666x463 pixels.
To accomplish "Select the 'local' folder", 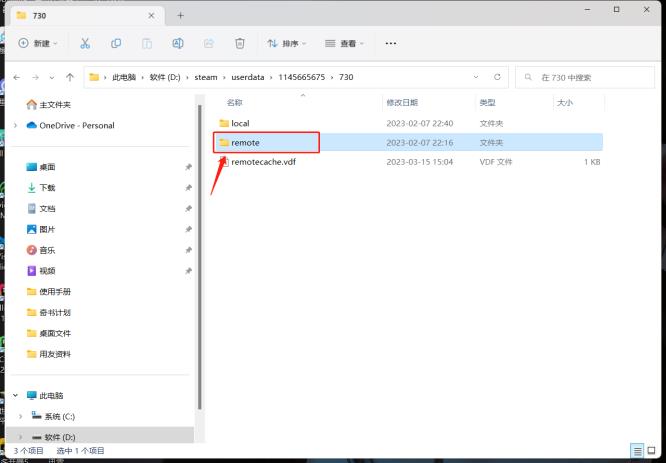I will tap(240, 123).
